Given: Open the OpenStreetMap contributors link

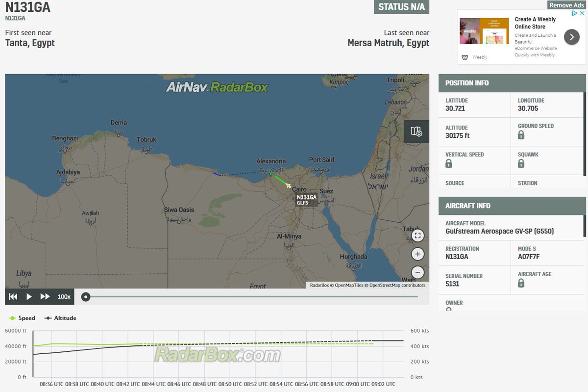Looking at the screenshot, I should (x=397, y=285).
